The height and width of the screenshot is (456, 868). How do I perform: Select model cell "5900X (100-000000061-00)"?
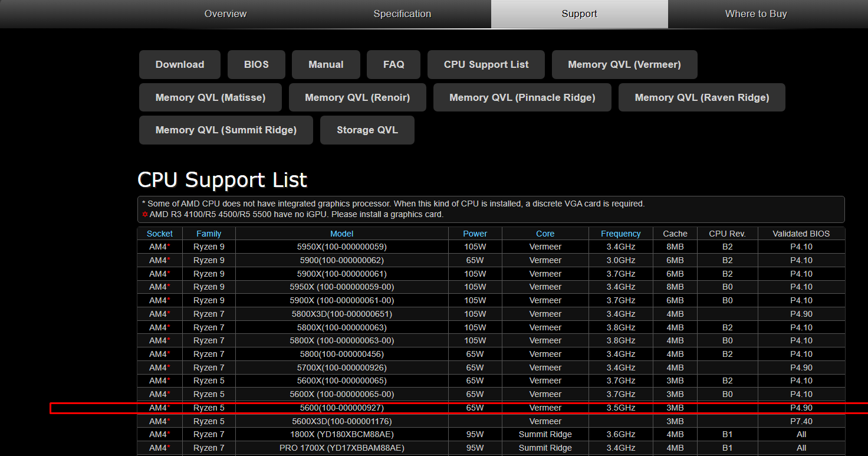(x=342, y=300)
